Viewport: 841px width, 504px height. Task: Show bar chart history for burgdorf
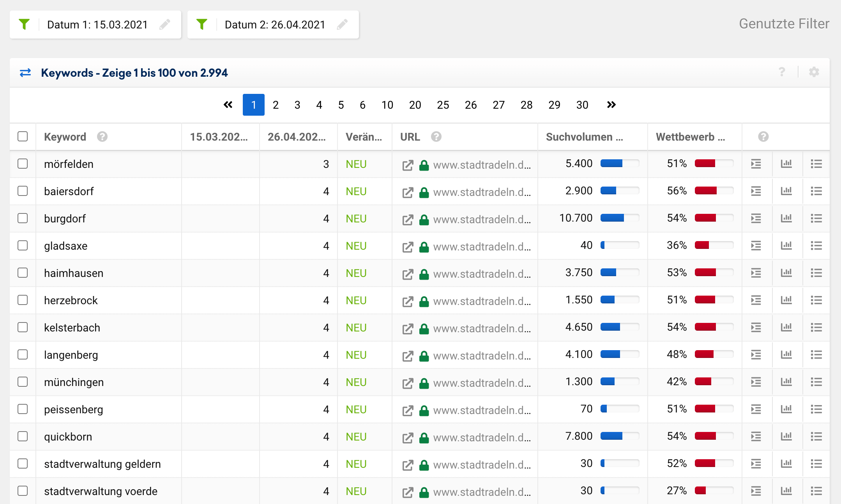point(786,219)
